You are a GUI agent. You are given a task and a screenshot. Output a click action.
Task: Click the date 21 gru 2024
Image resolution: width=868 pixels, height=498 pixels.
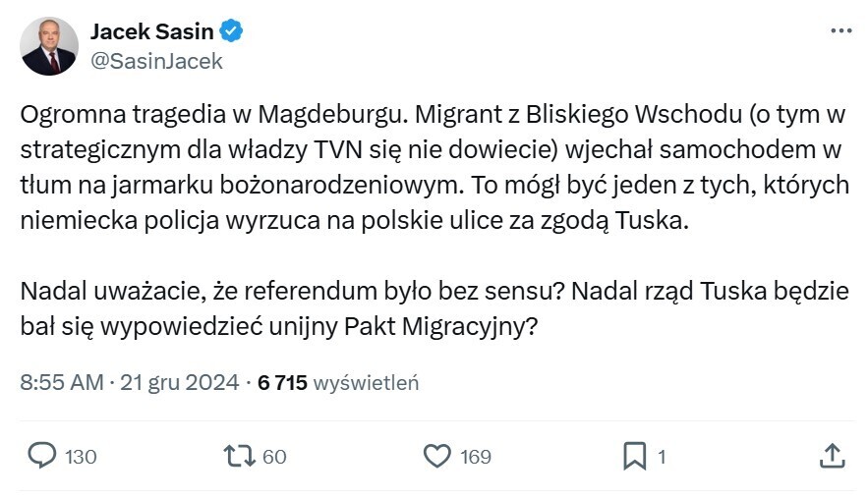click(x=179, y=383)
